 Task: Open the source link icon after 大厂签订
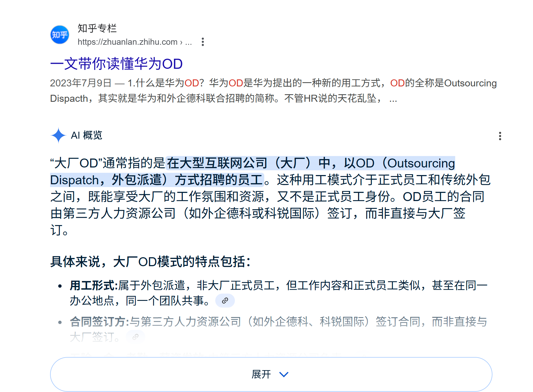pyautogui.click(x=135, y=337)
